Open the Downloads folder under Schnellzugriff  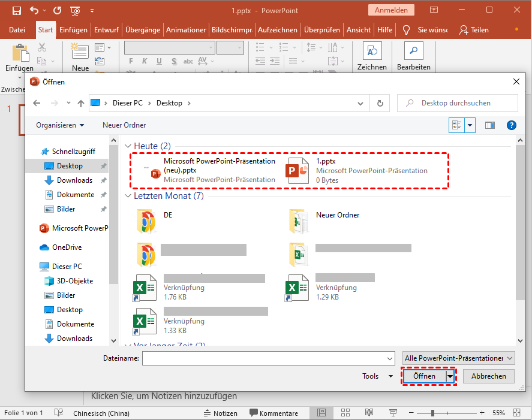pos(74,180)
